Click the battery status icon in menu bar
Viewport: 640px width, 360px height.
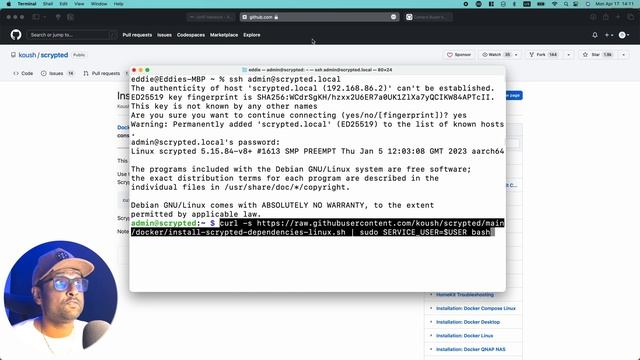[541, 4]
